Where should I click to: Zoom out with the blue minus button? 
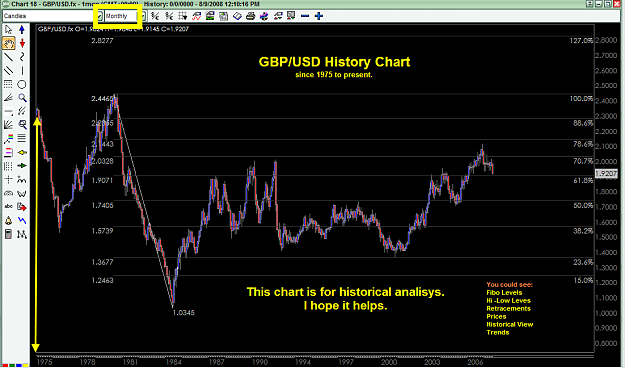point(305,16)
